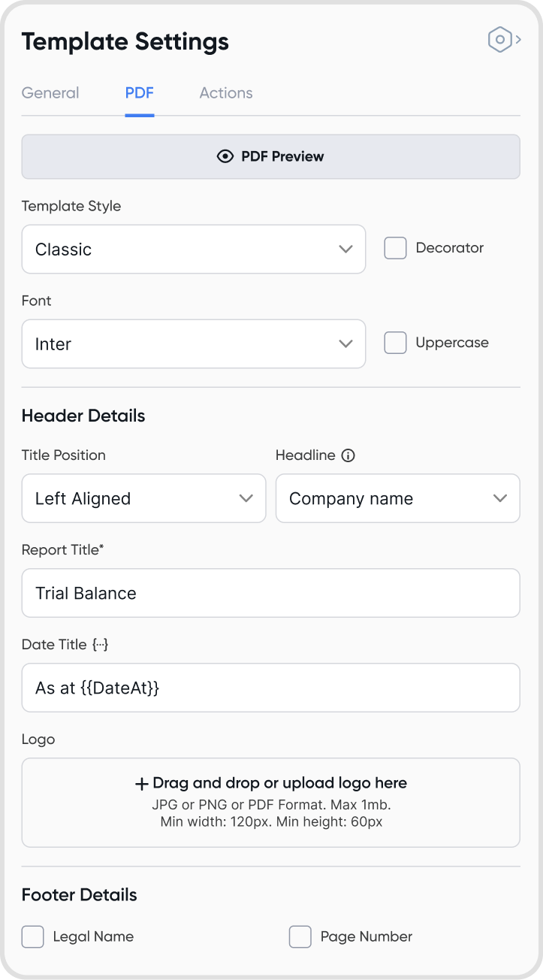The width and height of the screenshot is (543, 980).
Task: Click the Report Title input field
Action: (270, 593)
